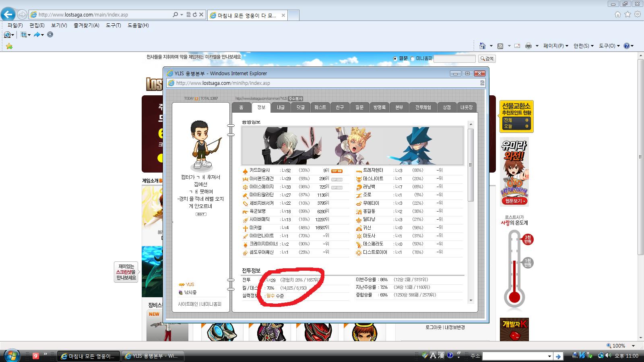
Task: Open the 보기(V) menu
Action: pyautogui.click(x=59, y=25)
